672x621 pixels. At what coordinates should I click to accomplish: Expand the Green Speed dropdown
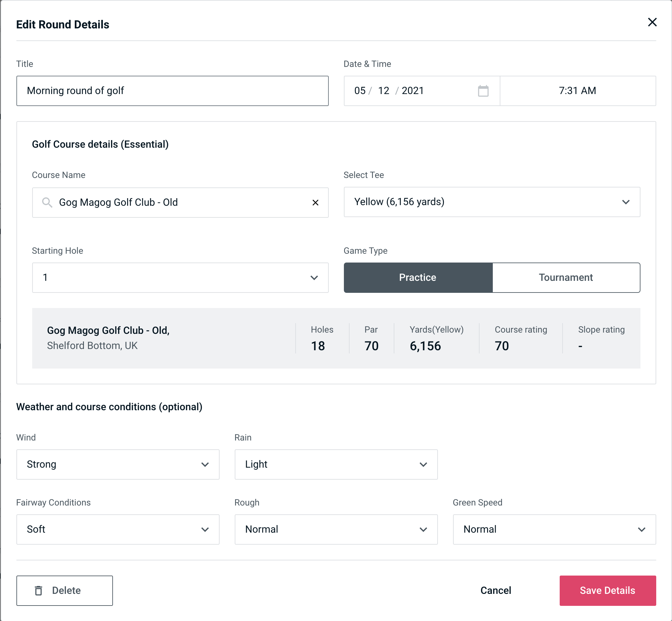[554, 530]
